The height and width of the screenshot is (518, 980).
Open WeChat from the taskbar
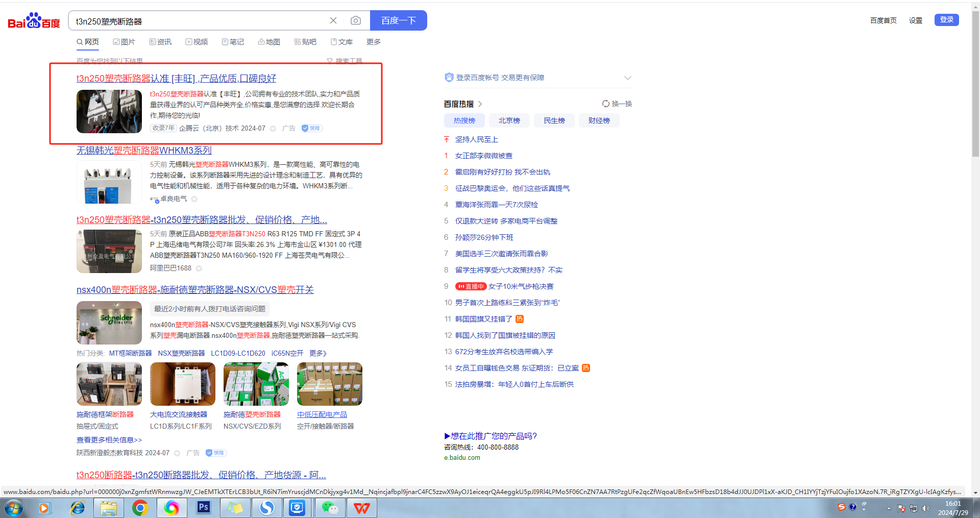point(330,507)
